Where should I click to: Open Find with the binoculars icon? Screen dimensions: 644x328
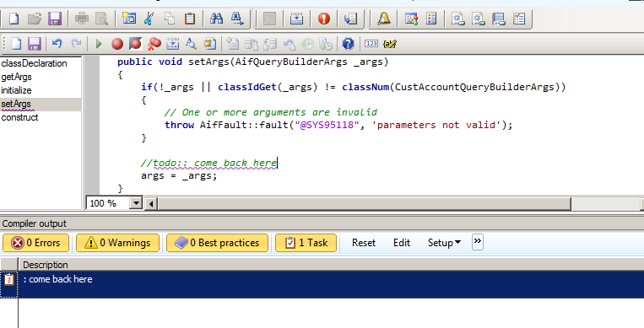click(x=216, y=19)
